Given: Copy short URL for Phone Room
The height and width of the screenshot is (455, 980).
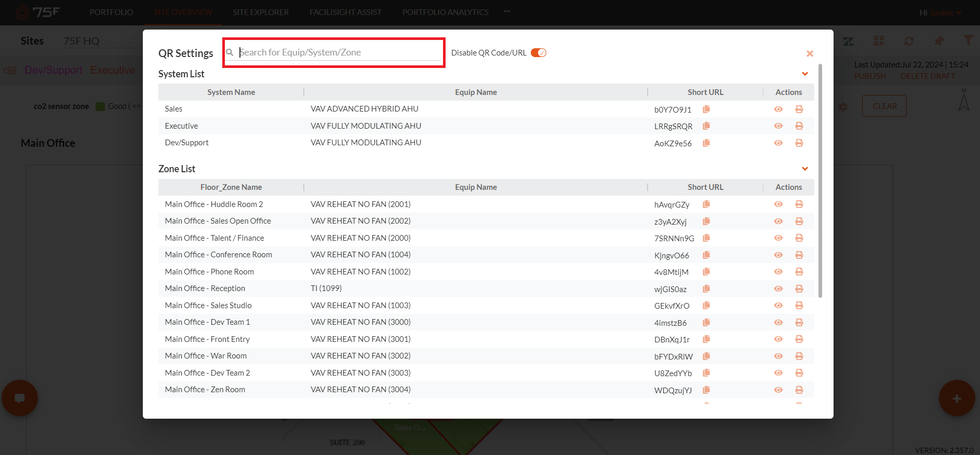Looking at the screenshot, I should [706, 272].
